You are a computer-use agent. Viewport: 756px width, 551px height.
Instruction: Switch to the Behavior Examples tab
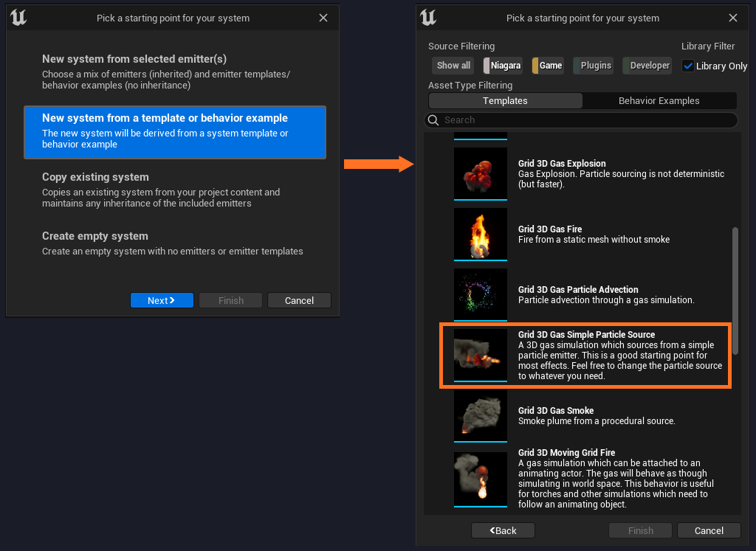pyautogui.click(x=659, y=101)
